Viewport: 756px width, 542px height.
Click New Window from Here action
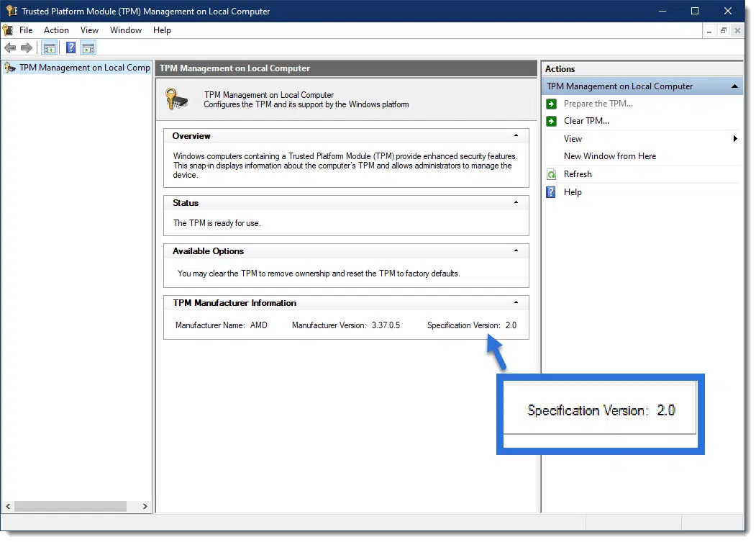pos(610,156)
